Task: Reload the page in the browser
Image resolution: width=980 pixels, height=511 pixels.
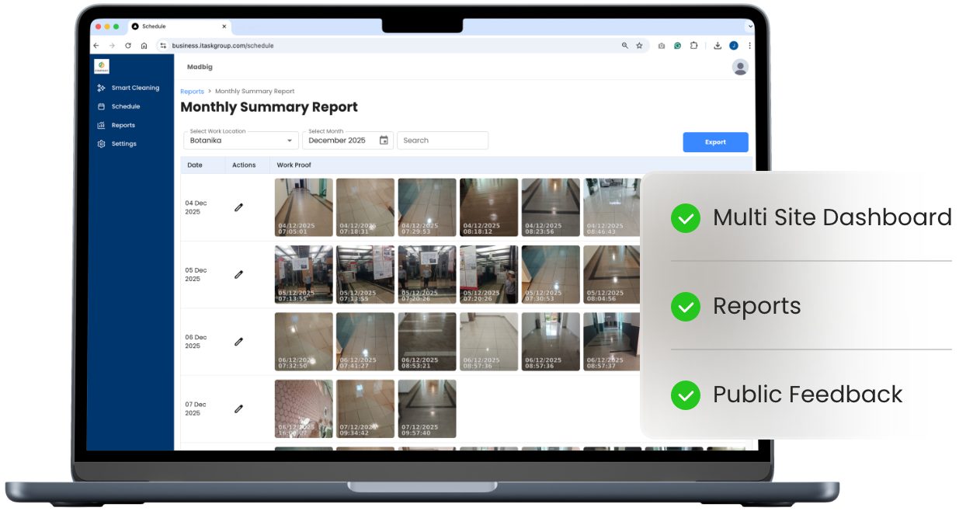Action: tap(128, 46)
